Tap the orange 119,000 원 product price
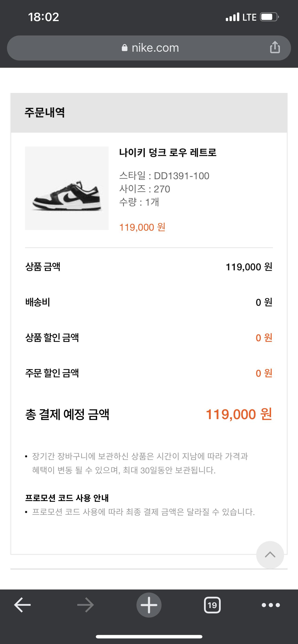The height and width of the screenshot is (644, 298). (142, 227)
